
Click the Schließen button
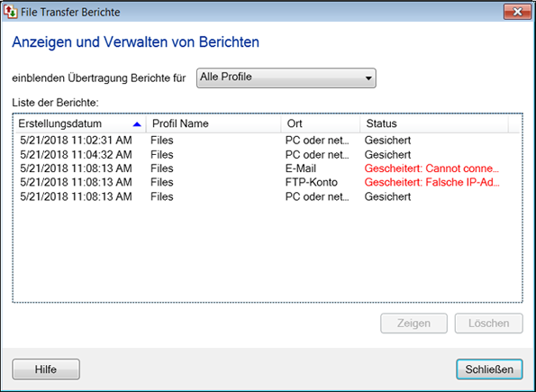point(489,369)
